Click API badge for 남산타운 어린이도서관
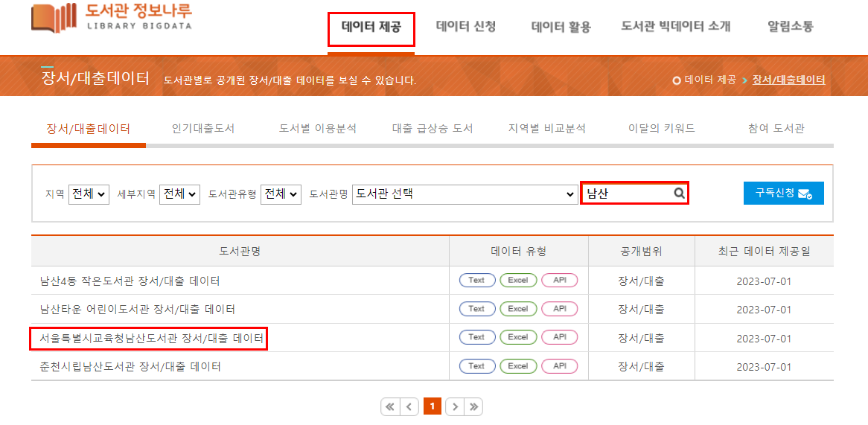The image size is (868, 425). click(x=560, y=309)
